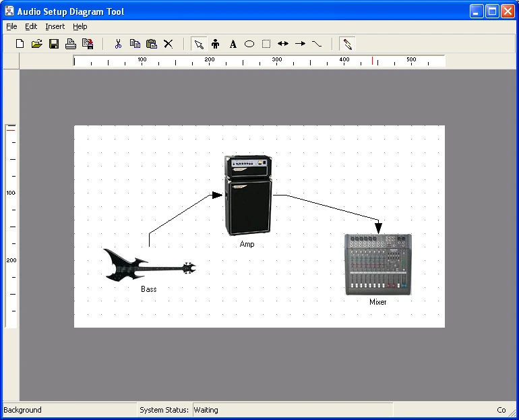Select the Text tool letter A
The height and width of the screenshot is (420, 519).
[233, 44]
